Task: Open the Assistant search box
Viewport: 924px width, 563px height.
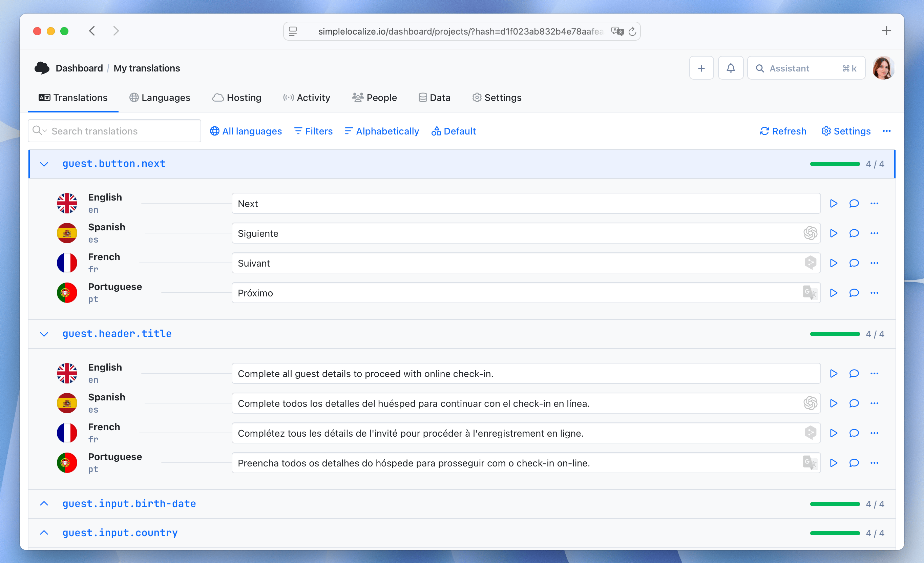Action: [806, 68]
